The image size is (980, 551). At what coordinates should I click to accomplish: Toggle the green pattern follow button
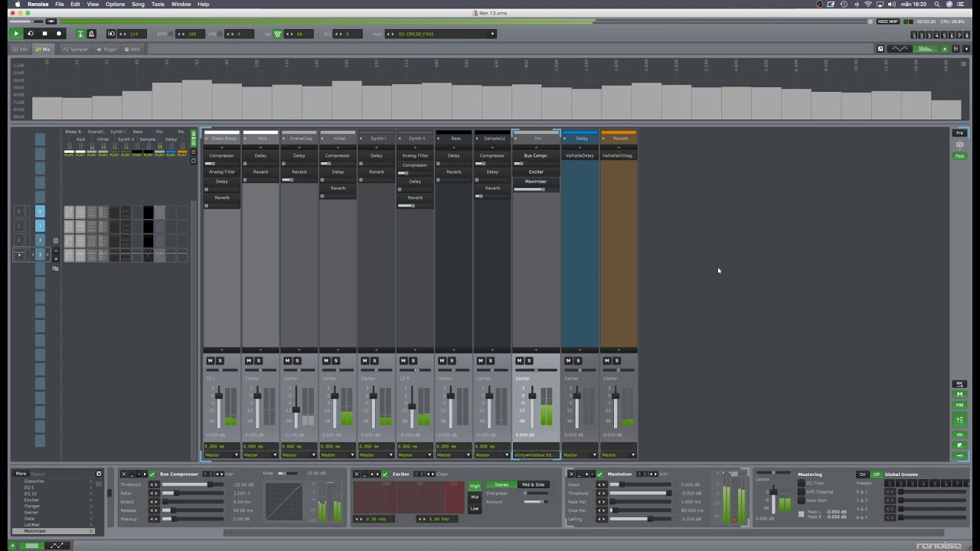(x=80, y=34)
